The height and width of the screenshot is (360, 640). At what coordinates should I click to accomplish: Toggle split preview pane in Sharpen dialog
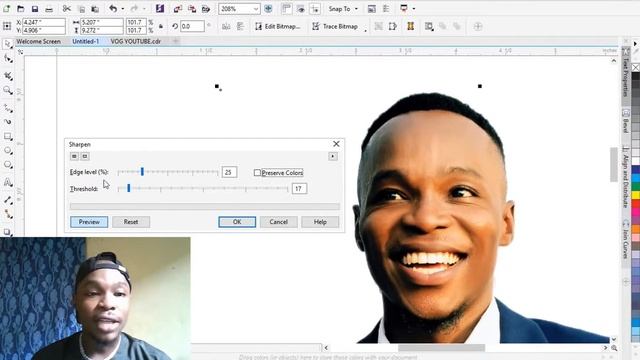coord(85,156)
